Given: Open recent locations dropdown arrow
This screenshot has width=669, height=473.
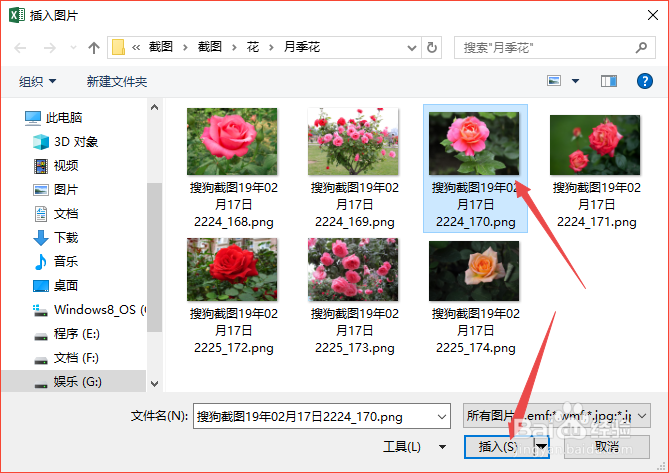Looking at the screenshot, I should point(73,47).
